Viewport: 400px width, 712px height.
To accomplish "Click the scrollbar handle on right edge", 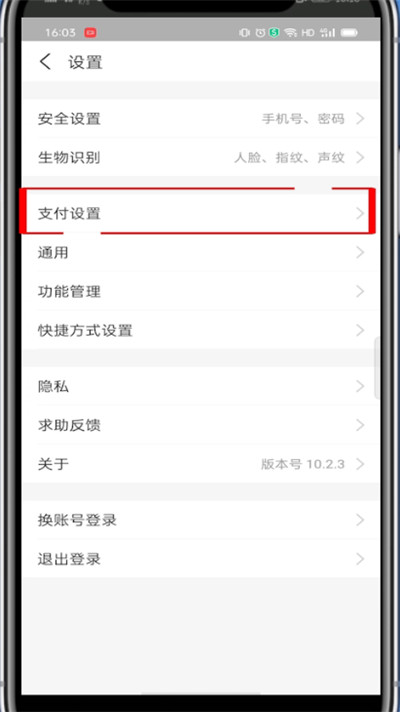I will point(376,369).
